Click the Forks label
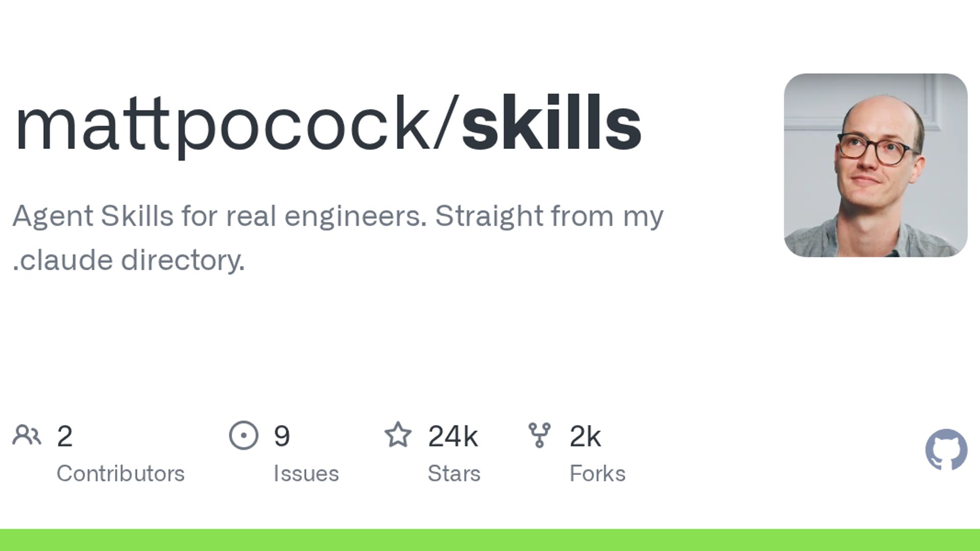The width and height of the screenshot is (980, 551). point(597,473)
